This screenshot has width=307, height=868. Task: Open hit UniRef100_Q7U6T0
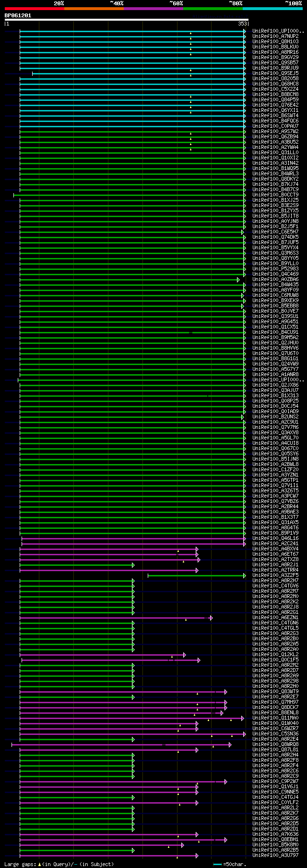coord(275,353)
